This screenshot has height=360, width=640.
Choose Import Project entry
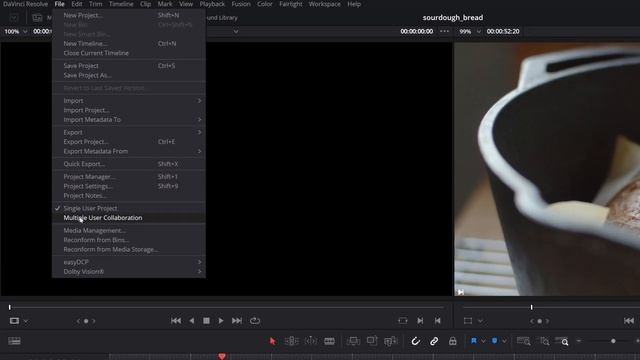[x=129, y=110]
